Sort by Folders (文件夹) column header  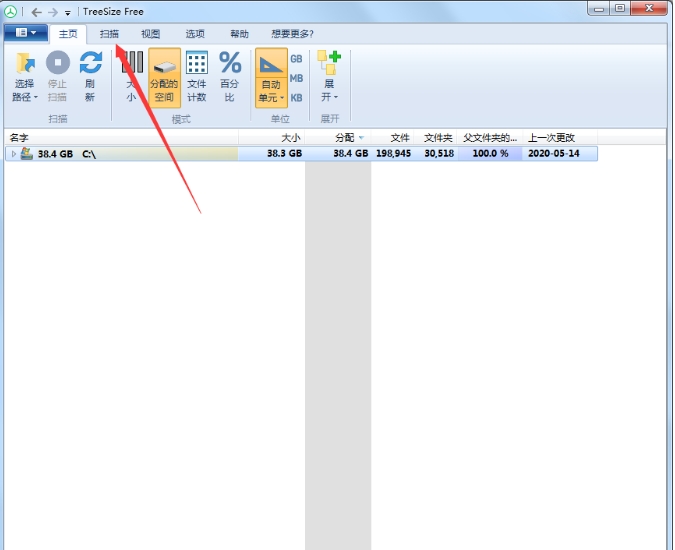435,138
